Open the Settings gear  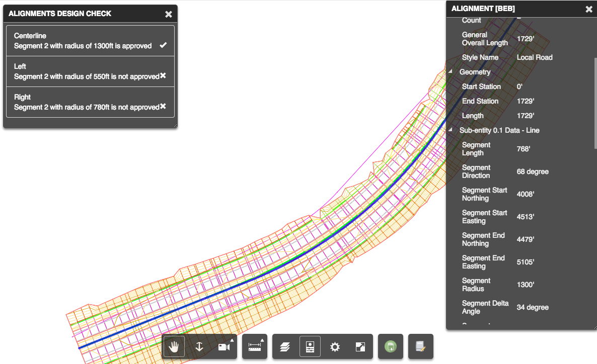tap(335, 346)
